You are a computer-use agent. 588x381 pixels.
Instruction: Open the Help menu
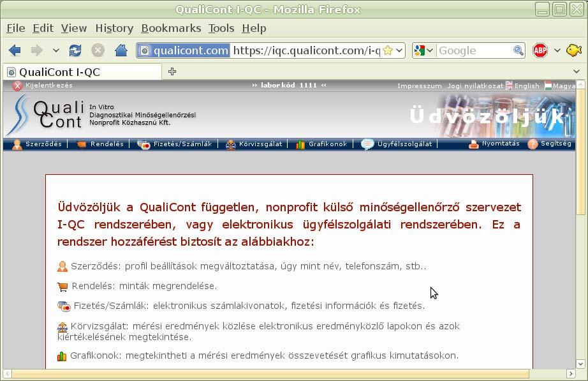coord(254,28)
